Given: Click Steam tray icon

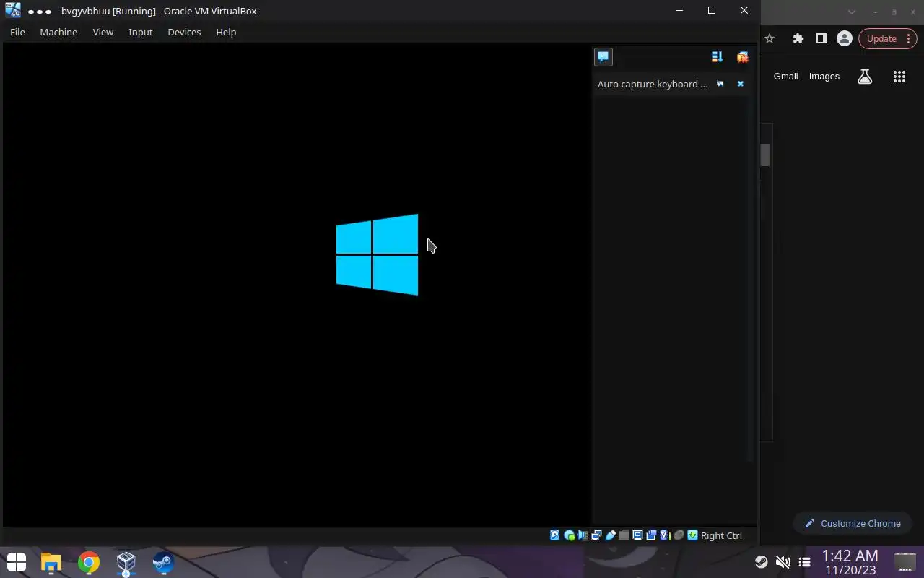Looking at the screenshot, I should [761, 562].
